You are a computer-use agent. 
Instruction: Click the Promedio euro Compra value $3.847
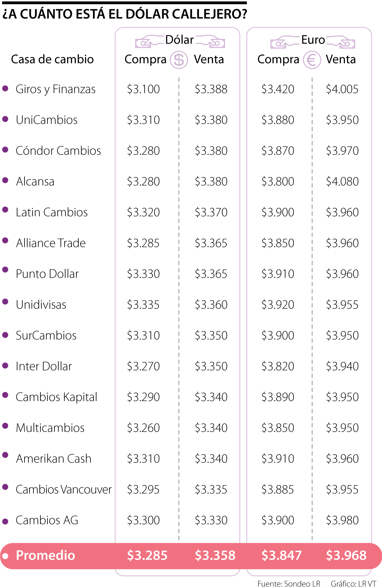281,556
